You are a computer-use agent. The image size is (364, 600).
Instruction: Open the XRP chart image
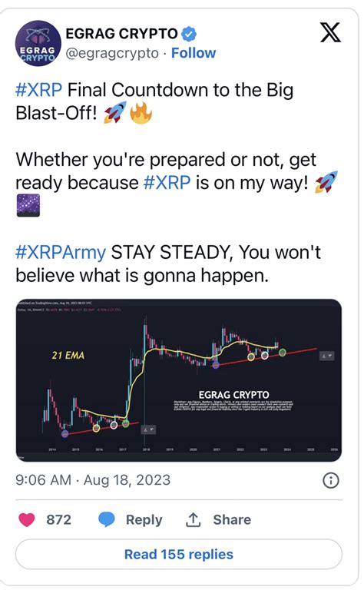179,380
